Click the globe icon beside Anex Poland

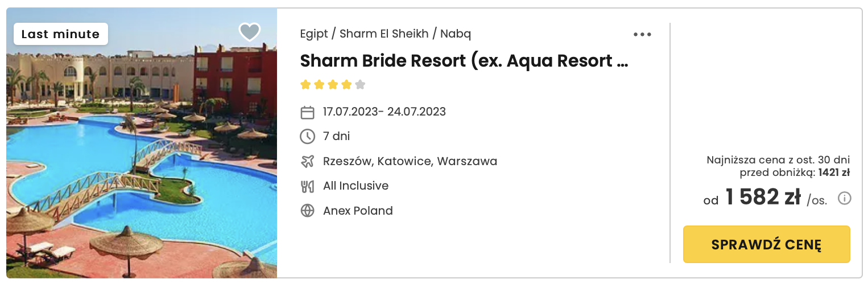tap(307, 211)
